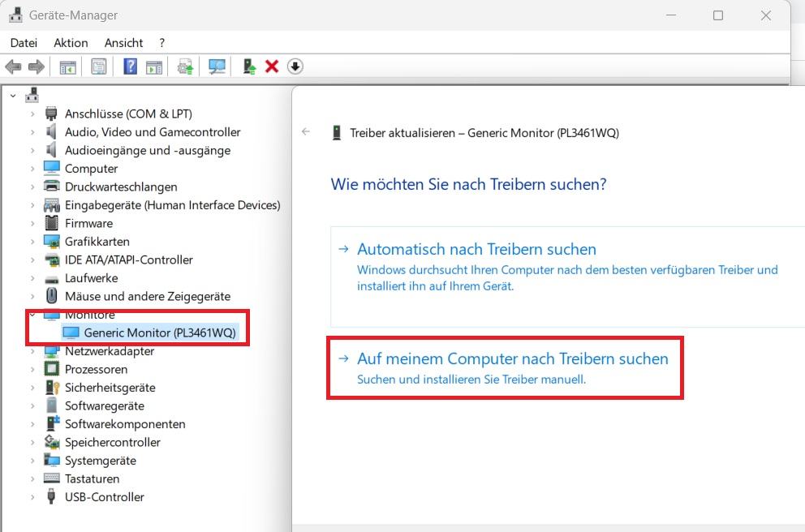Collapse the root computer tree node
This screenshot has width=805, height=532.
pyautogui.click(x=13, y=96)
